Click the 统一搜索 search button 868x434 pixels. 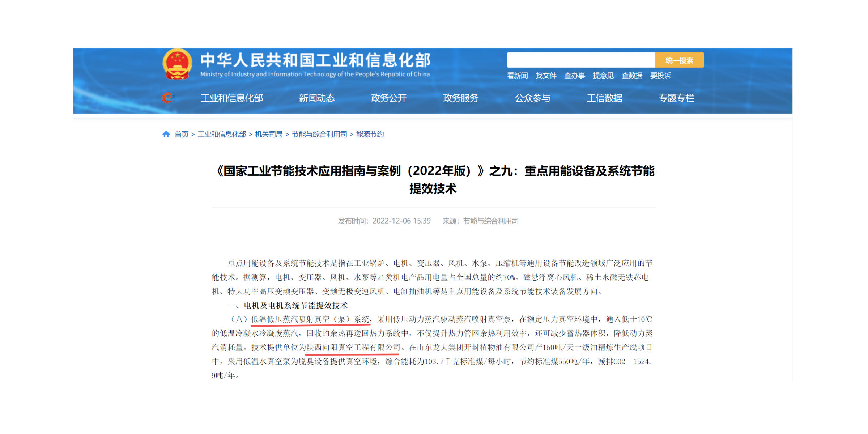coord(679,60)
